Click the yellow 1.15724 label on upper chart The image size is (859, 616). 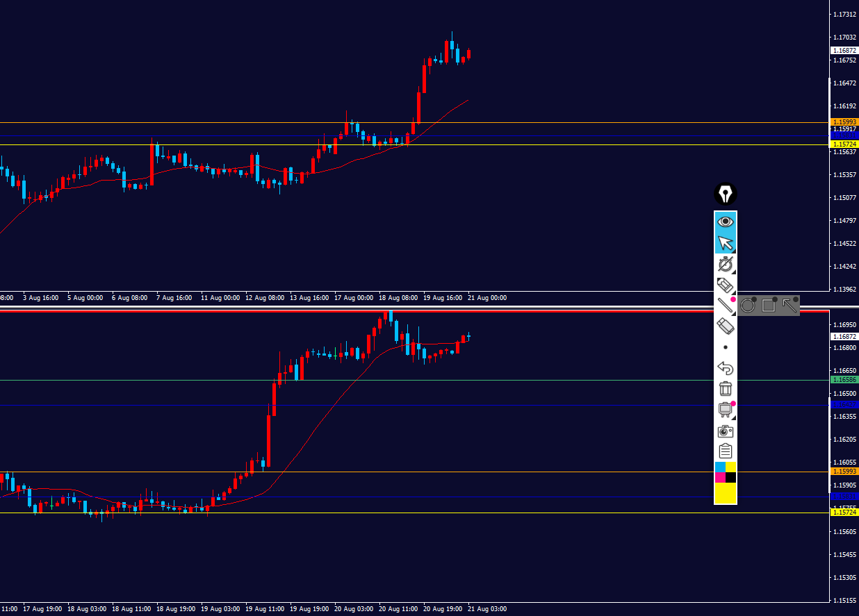tap(844, 144)
